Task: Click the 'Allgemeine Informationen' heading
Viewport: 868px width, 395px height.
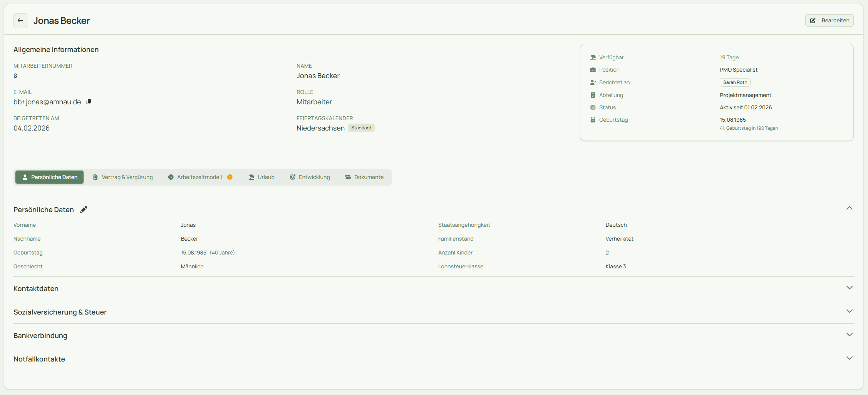Action: coord(56,50)
